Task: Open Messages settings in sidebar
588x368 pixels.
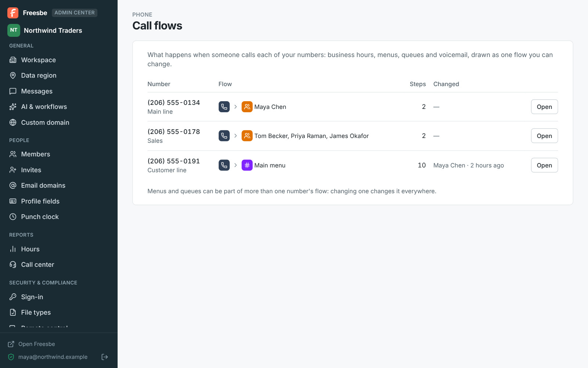Action: 59,91
